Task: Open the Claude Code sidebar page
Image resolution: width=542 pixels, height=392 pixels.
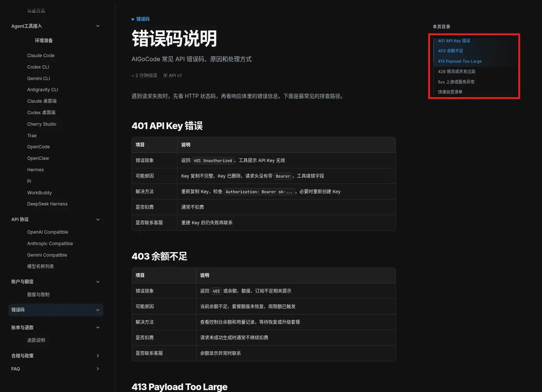Action: tap(41, 56)
